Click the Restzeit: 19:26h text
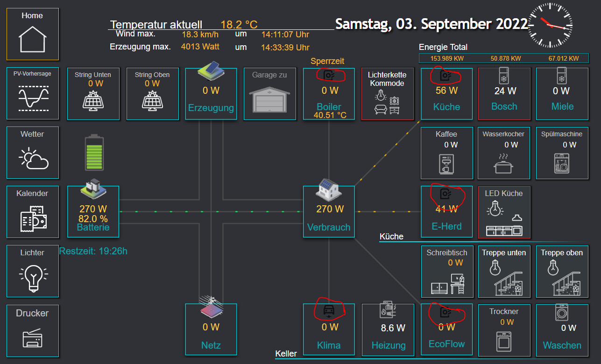The height and width of the screenshot is (364, 601). click(93, 251)
